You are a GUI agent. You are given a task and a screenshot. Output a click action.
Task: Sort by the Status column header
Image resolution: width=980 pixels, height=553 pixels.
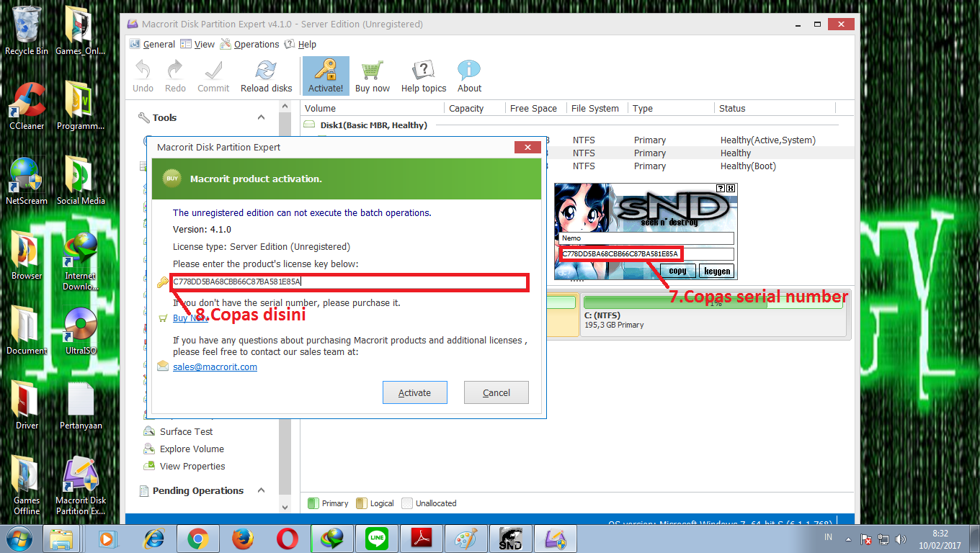(775, 108)
